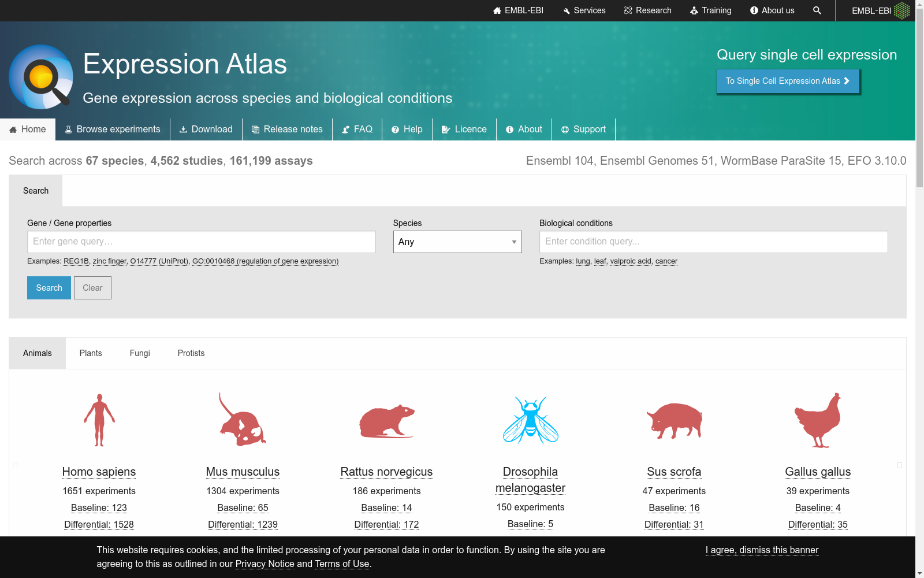Open the Mus musculus species link
This screenshot has width=924, height=578.
[243, 472]
